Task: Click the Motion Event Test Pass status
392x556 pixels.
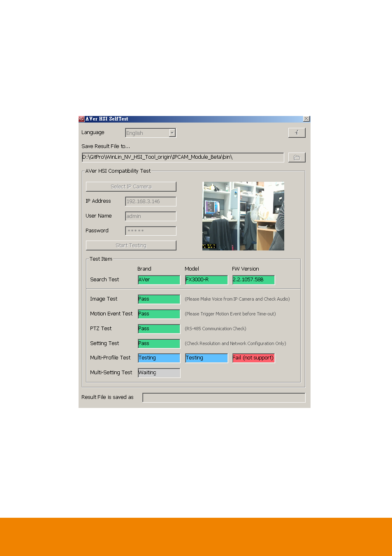Action: (x=159, y=314)
